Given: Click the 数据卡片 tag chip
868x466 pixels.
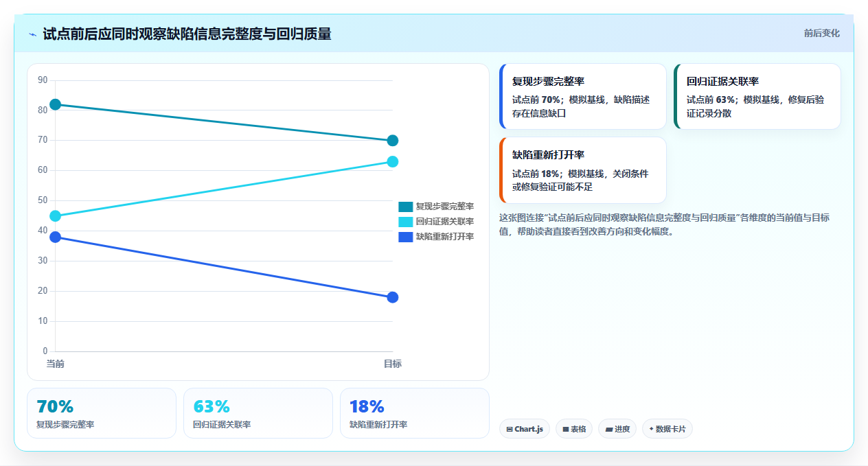Looking at the screenshot, I should click(667, 429).
